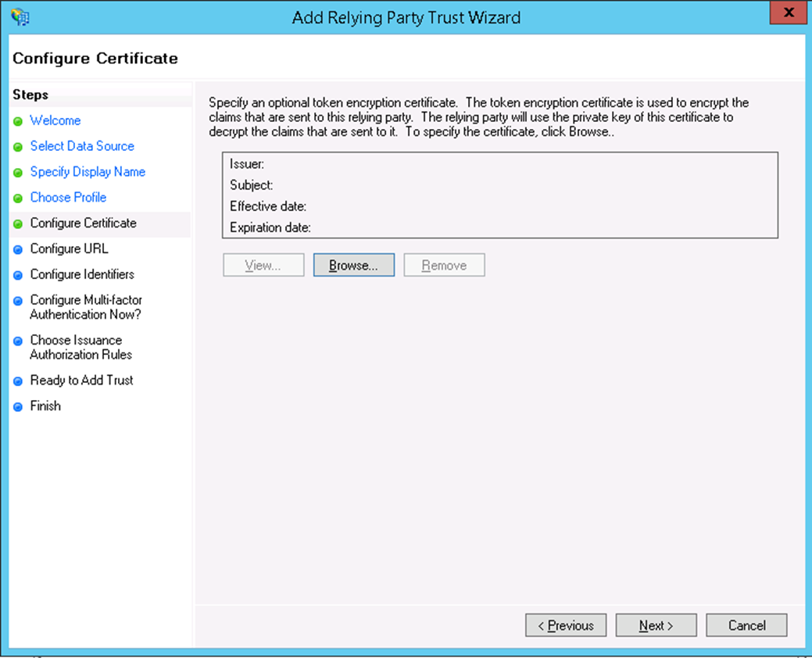The height and width of the screenshot is (658, 812).
Task: Click the wizard icon in title bar
Action: click(x=21, y=16)
